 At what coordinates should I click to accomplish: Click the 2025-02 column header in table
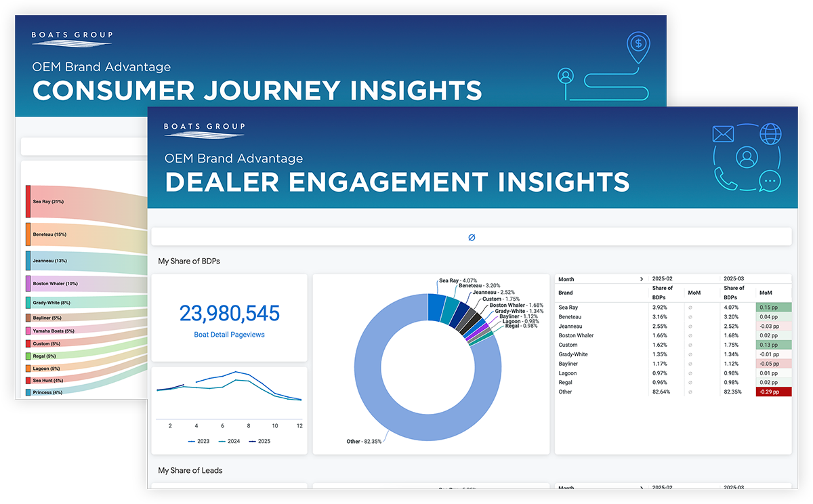(663, 279)
